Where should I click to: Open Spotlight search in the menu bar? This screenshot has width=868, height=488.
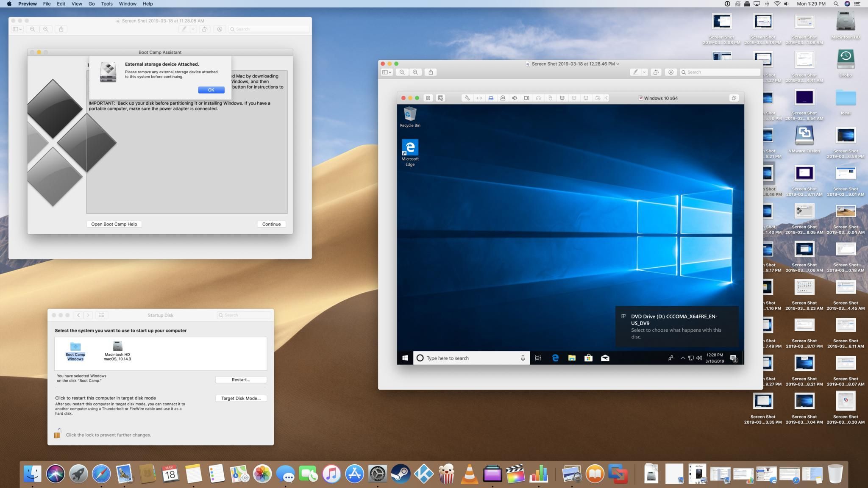click(836, 4)
